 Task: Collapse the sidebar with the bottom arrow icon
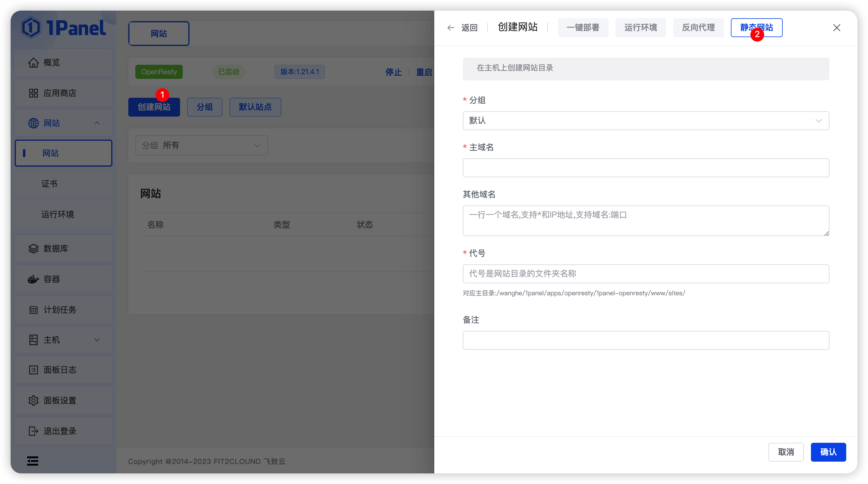pyautogui.click(x=32, y=461)
